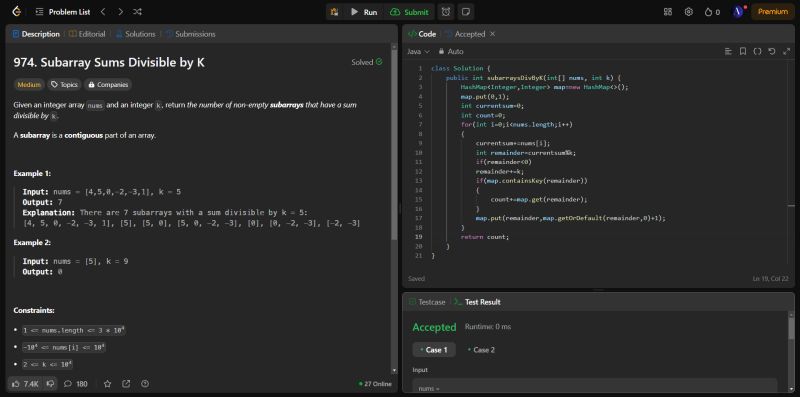Click Example 2 heading

32,242
